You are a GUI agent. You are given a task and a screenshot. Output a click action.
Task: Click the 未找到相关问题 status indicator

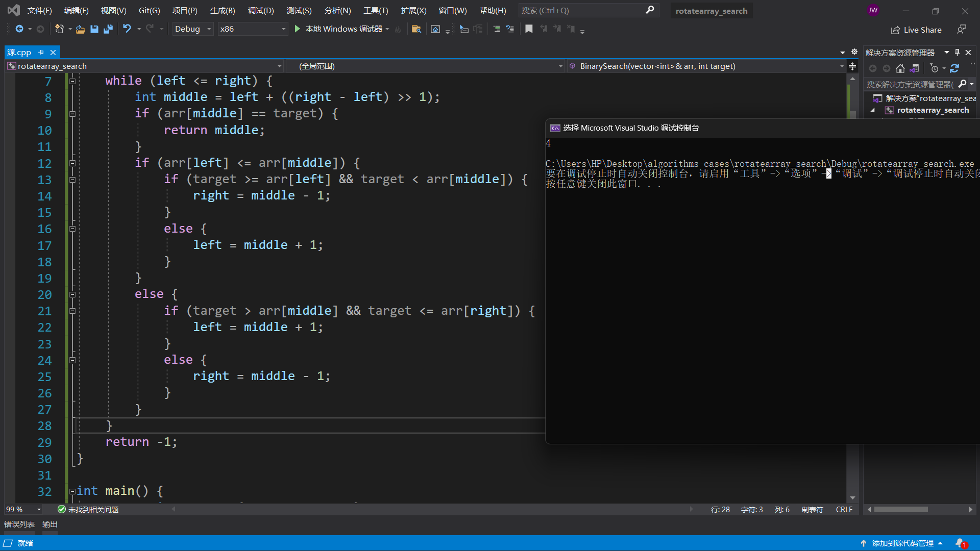click(88, 509)
